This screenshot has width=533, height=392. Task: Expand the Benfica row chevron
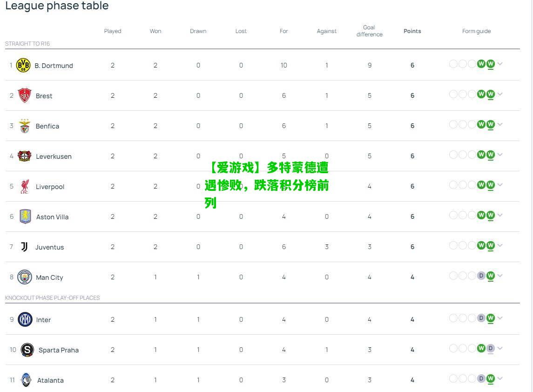pyautogui.click(x=500, y=124)
